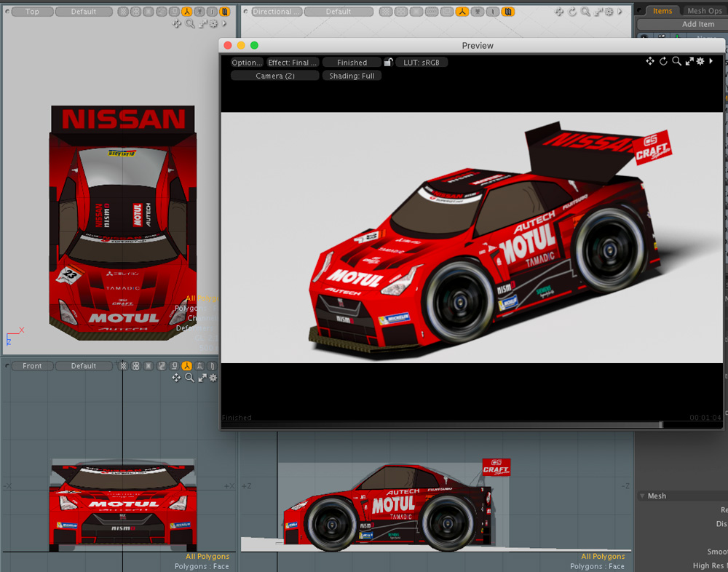The height and width of the screenshot is (572, 728).
Task: Click the monitor-shaped icon in the Front viewport toolbar
Action: pos(174,366)
